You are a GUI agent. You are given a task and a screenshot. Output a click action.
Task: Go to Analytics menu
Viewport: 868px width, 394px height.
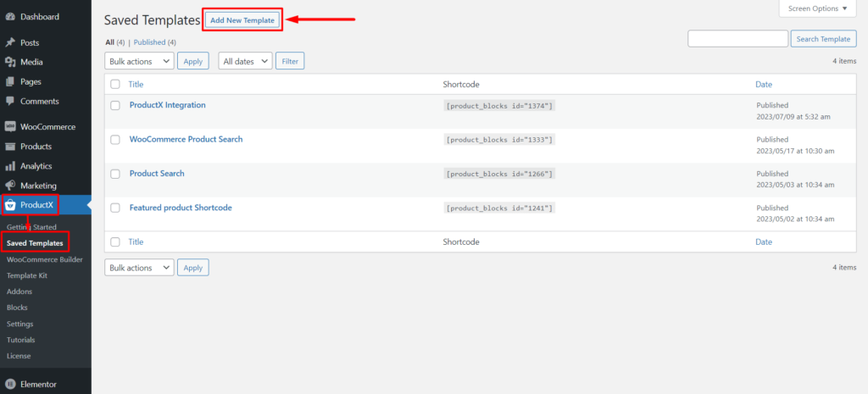click(x=36, y=166)
